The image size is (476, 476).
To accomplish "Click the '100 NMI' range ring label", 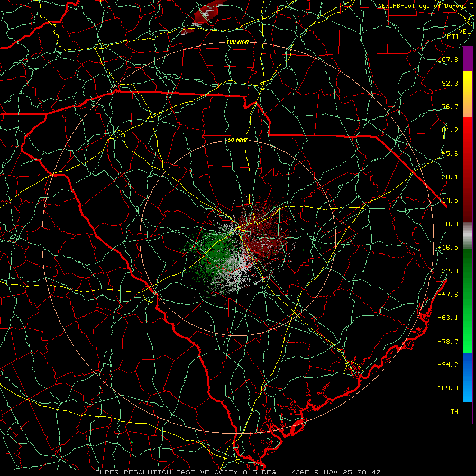I will pos(237,42).
